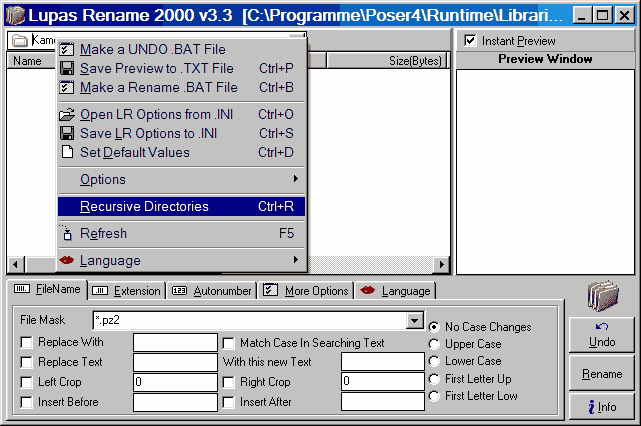
Task: Click the red lips icon on Language tab
Action: 368,290
